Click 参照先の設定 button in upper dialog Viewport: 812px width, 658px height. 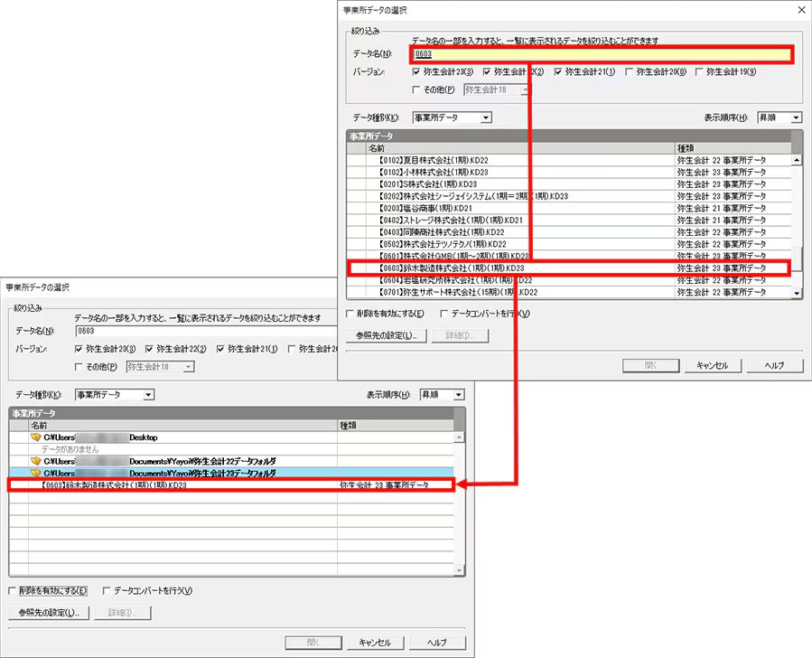click(387, 335)
